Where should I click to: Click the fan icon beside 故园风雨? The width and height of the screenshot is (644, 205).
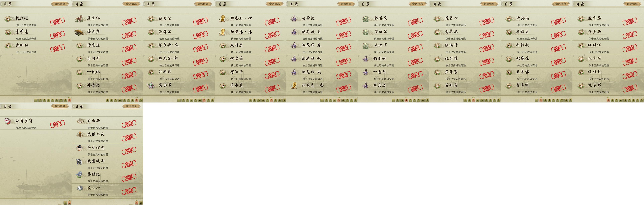tap(79, 161)
